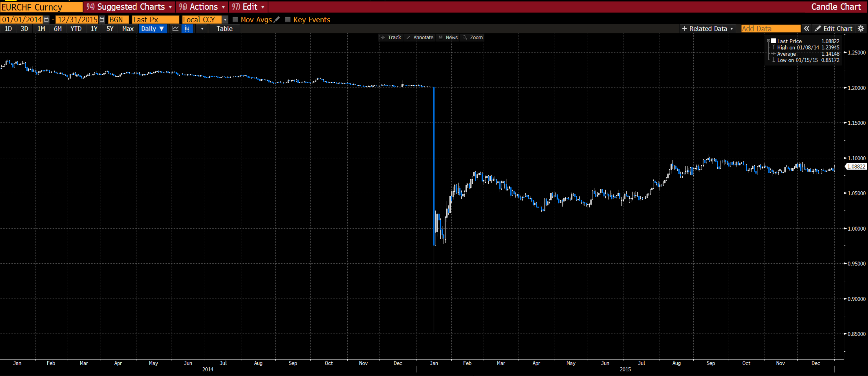Open the end date calendar picker
868x376 pixels.
102,20
